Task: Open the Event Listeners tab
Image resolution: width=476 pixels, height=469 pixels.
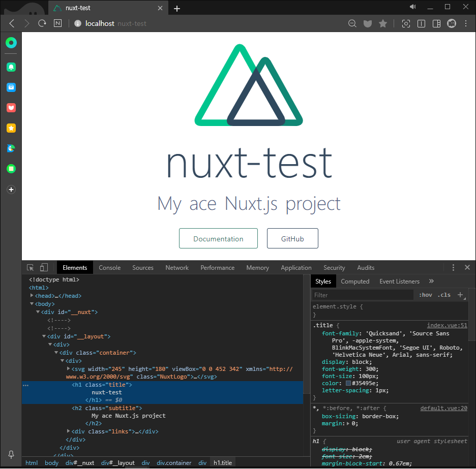Action: pyautogui.click(x=399, y=281)
